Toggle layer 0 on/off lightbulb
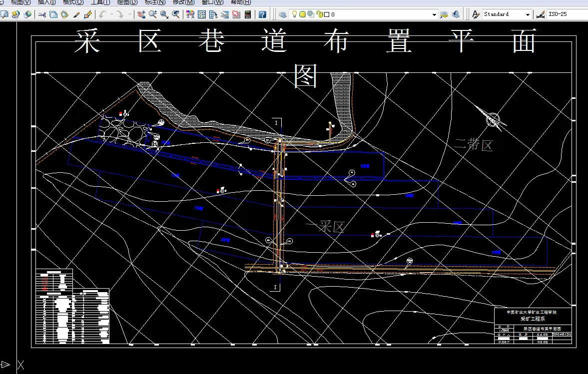The height and width of the screenshot is (374, 588). pos(294,14)
